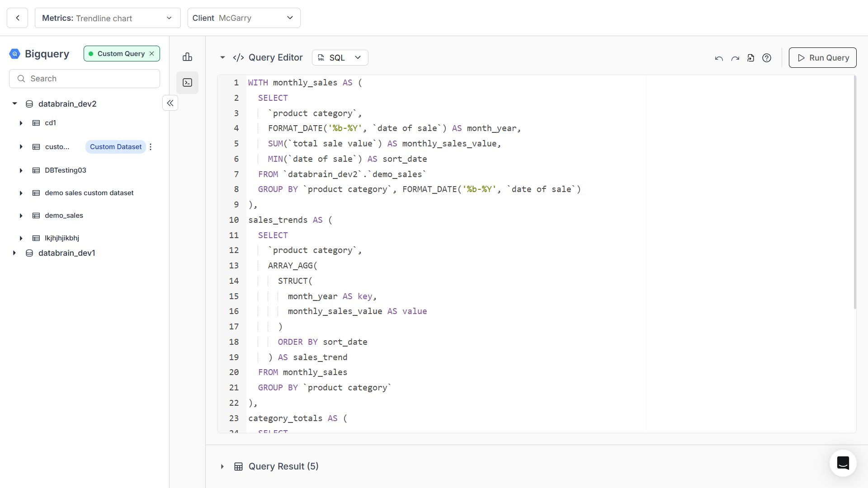Open the chart visualization panel icon
Viewport: 868px width, 488px height.
[187, 57]
